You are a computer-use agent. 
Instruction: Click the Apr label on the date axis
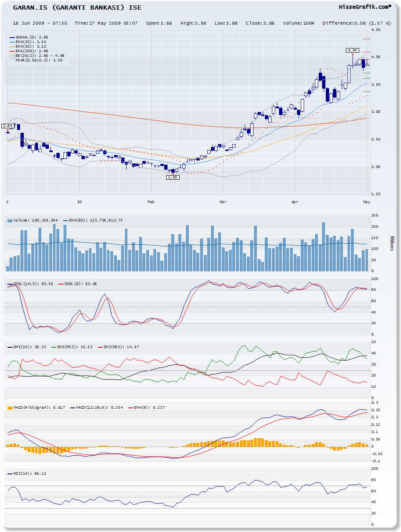click(294, 202)
